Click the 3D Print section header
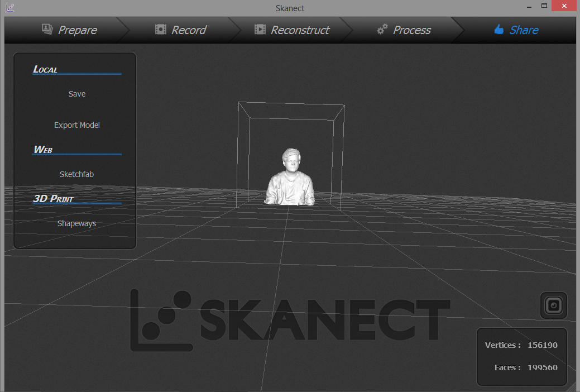580x392 pixels. (53, 199)
